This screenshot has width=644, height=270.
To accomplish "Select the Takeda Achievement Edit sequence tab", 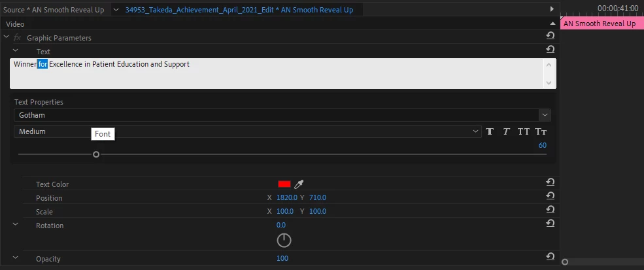I will [239, 10].
